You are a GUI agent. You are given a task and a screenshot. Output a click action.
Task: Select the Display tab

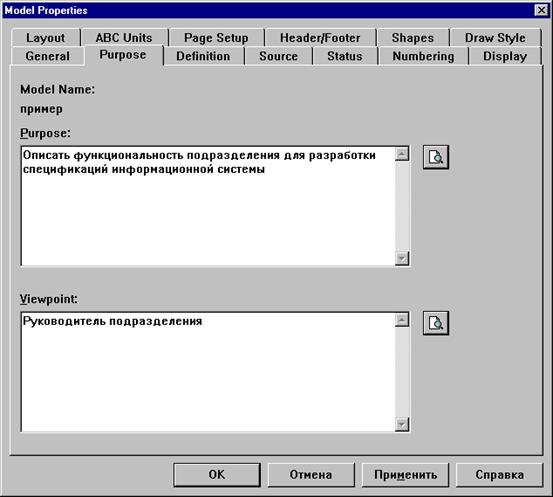coord(505,56)
